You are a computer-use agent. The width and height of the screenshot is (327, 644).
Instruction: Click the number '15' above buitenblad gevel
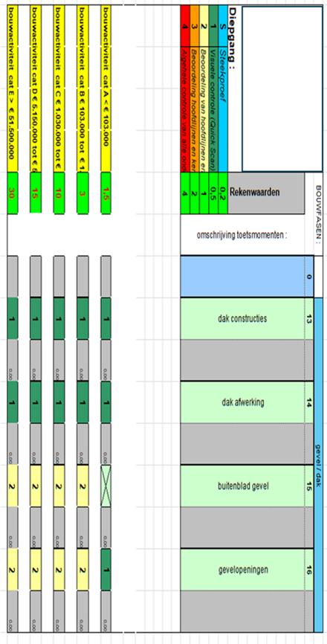coord(309,486)
